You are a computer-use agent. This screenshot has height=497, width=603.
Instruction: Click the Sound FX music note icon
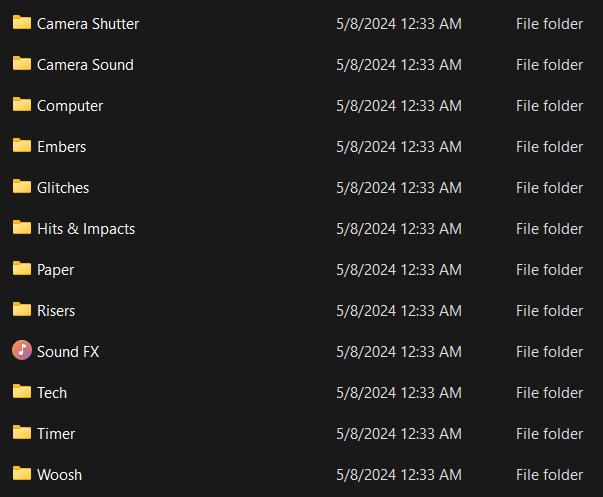(x=22, y=350)
